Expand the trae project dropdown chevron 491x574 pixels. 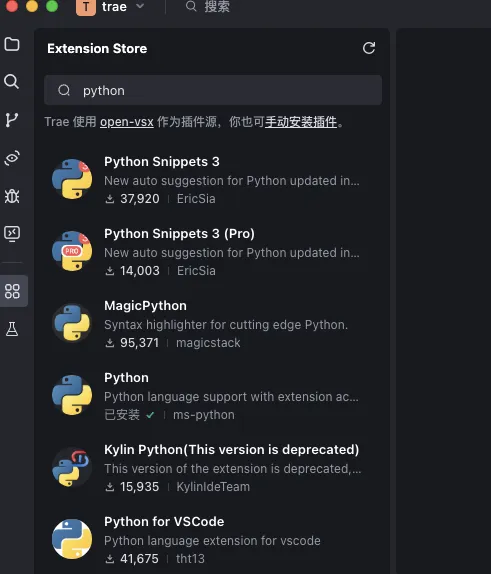[140, 6]
